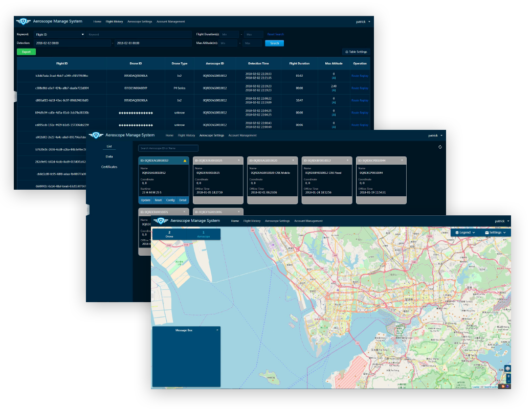Image resolution: width=532 pixels, height=409 pixels.
Task: Open Certificates in the Aeroscope Settings sidebar
Action: tap(109, 167)
